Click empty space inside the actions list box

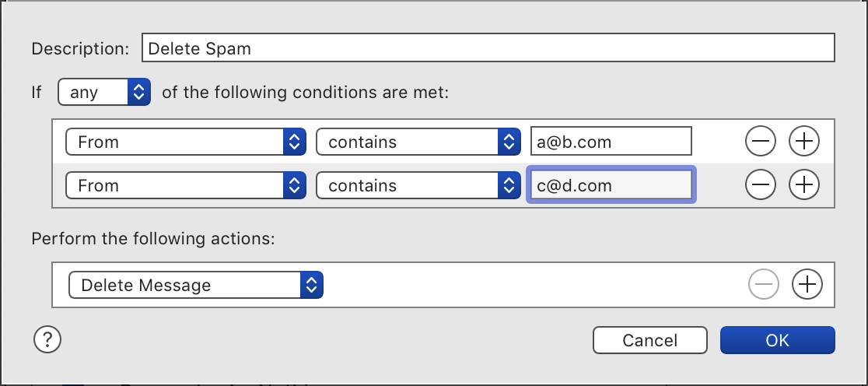click(x=529, y=286)
